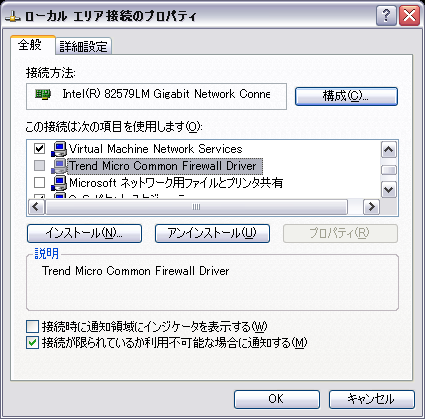Click the list's vertical scrollbar thumb
The width and height of the screenshot is (425, 419).
(389, 170)
